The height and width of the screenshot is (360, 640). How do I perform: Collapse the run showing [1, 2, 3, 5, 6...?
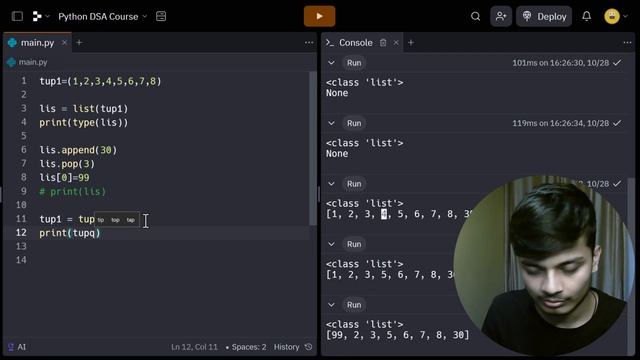tap(331, 244)
